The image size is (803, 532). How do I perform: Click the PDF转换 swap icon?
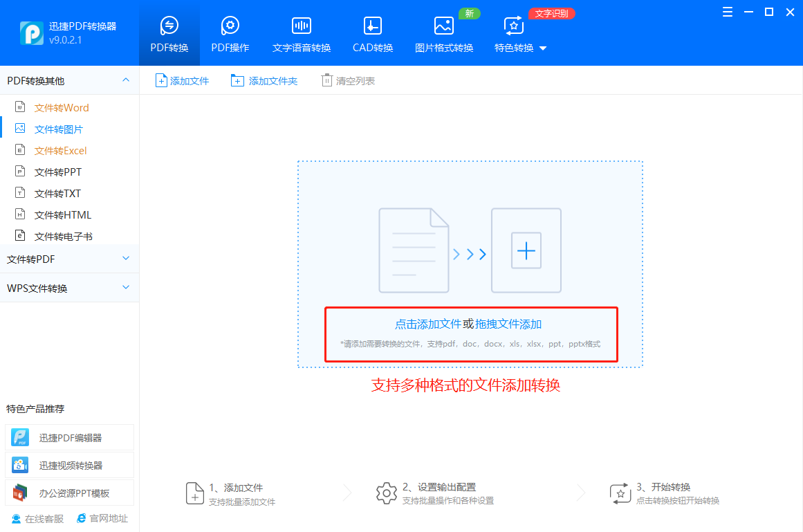(x=169, y=25)
